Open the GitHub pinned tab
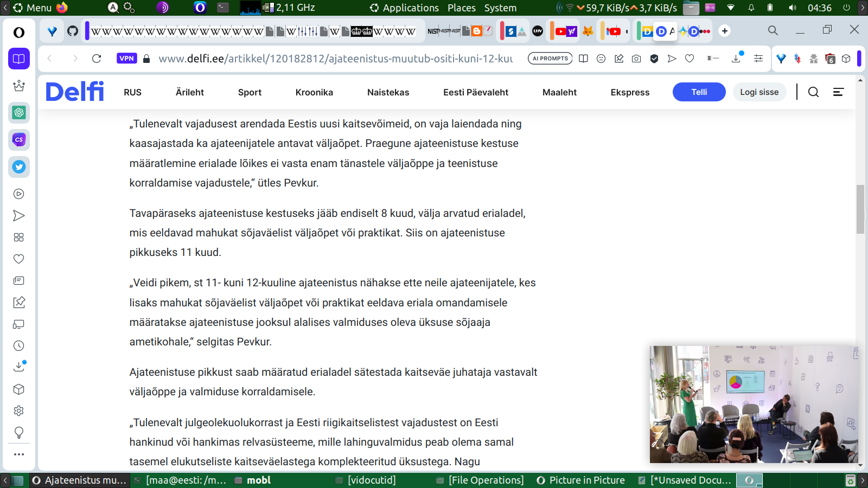The image size is (868, 488). (x=73, y=31)
